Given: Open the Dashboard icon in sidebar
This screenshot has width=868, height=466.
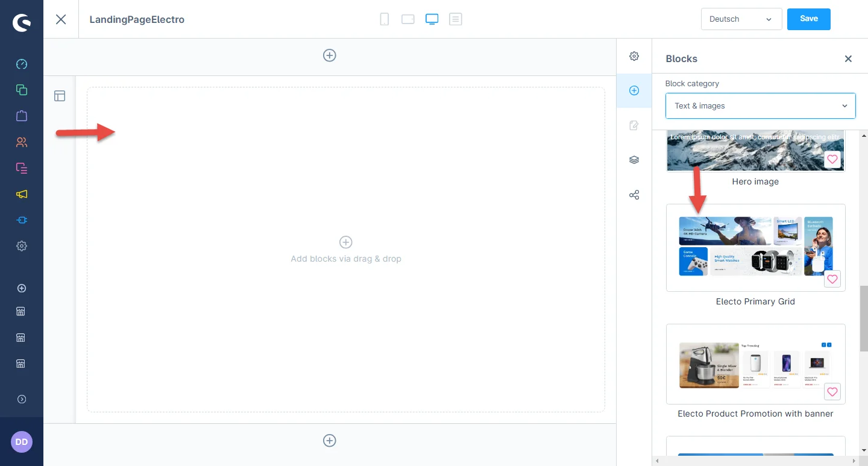Looking at the screenshot, I should tap(22, 64).
